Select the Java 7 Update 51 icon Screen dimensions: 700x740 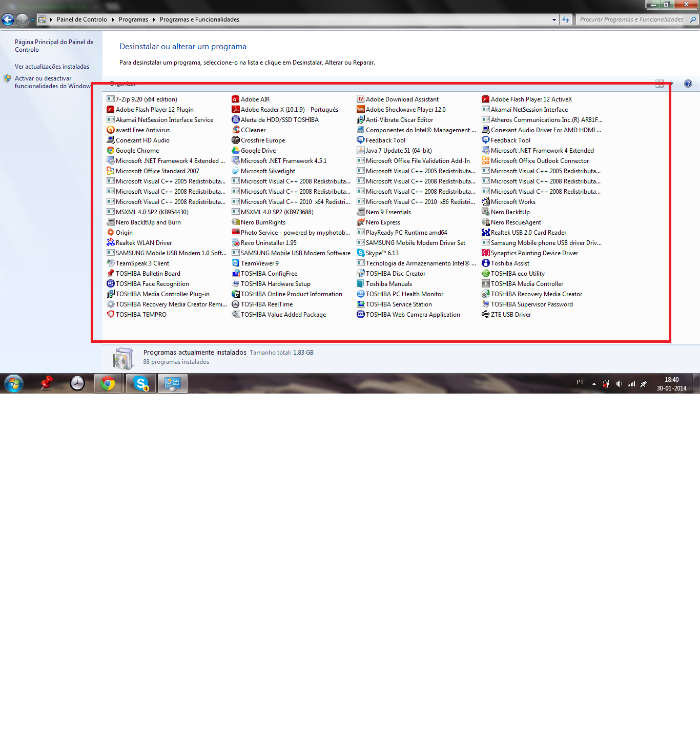point(360,150)
